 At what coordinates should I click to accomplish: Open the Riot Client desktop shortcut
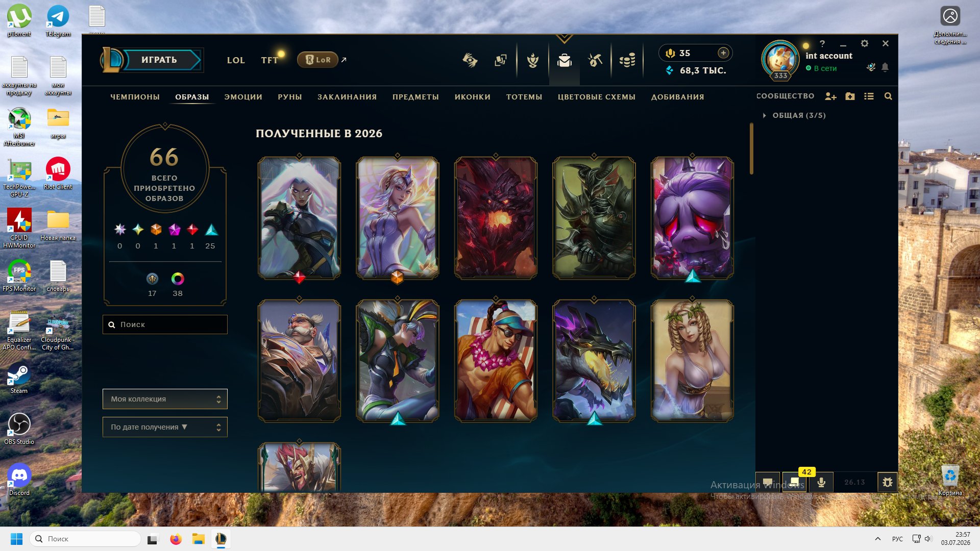tap(58, 173)
